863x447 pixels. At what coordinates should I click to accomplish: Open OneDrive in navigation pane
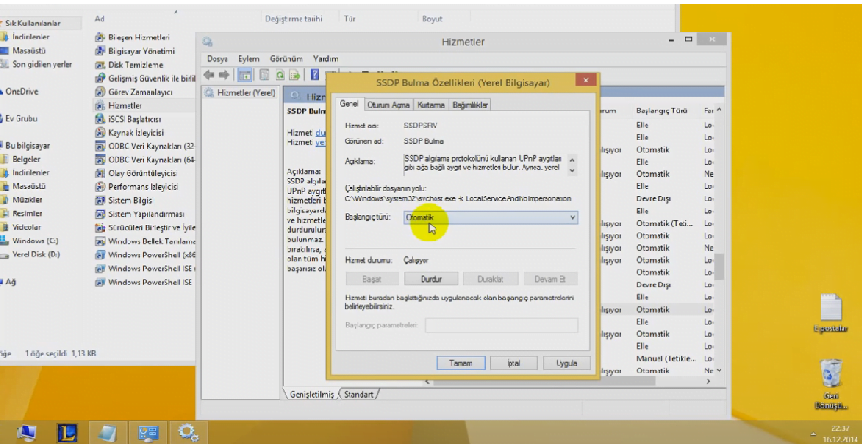click(x=22, y=91)
